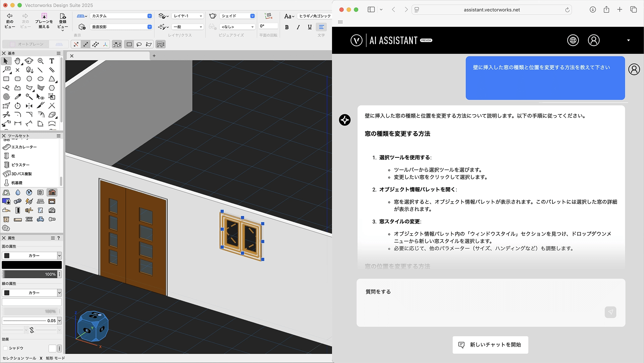Toggle underline text formatting

[x=310, y=27]
